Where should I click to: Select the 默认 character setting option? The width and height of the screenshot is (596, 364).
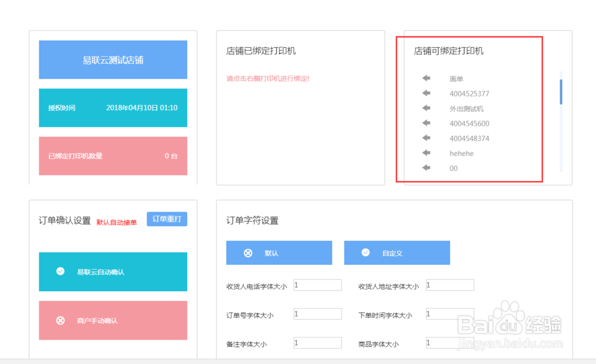coord(278,252)
